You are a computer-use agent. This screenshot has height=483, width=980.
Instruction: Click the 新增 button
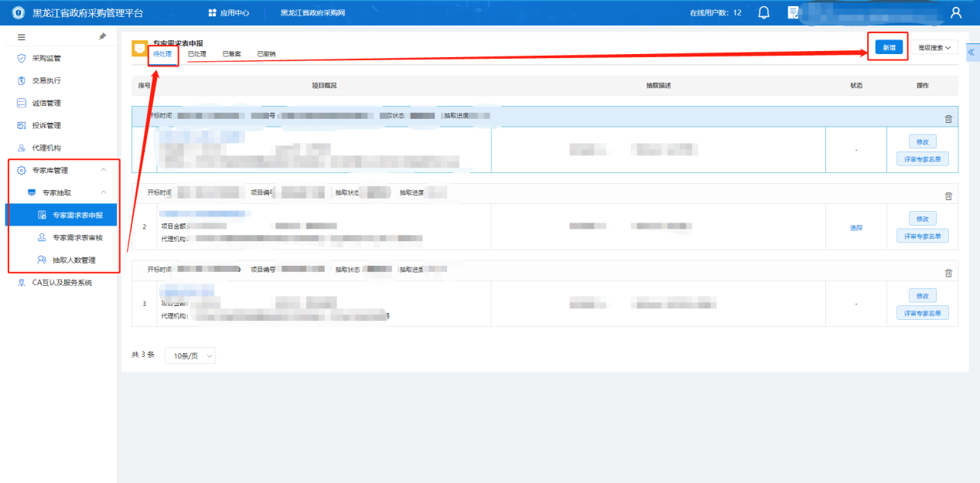889,47
